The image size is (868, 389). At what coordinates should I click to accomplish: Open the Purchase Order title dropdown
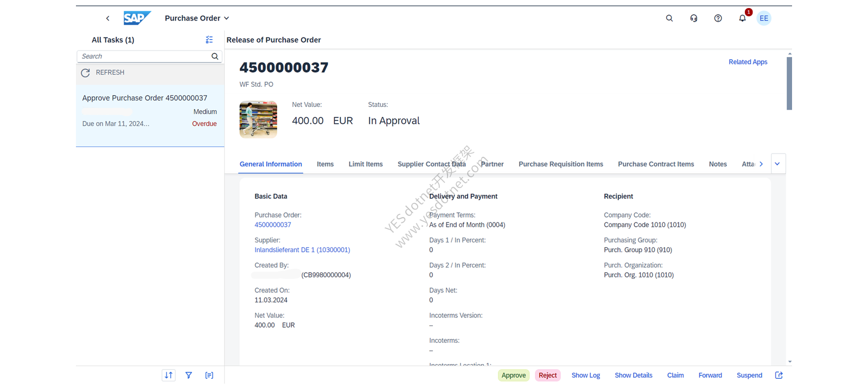[197, 18]
